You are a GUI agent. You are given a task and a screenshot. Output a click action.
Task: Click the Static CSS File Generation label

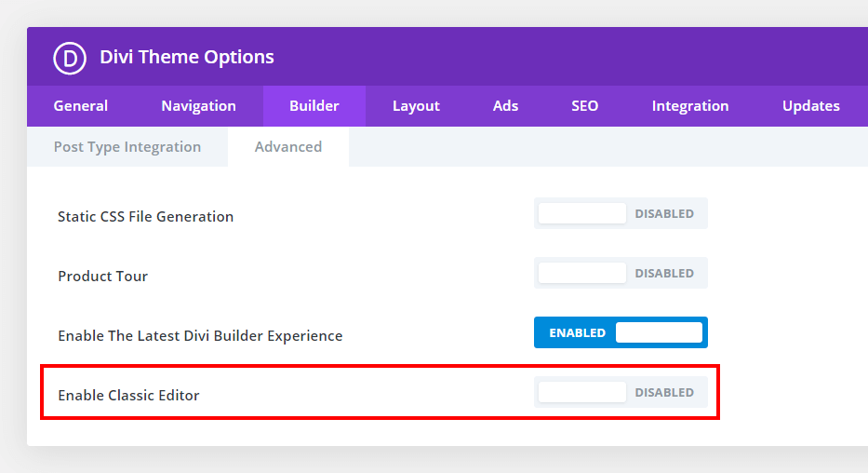click(145, 217)
